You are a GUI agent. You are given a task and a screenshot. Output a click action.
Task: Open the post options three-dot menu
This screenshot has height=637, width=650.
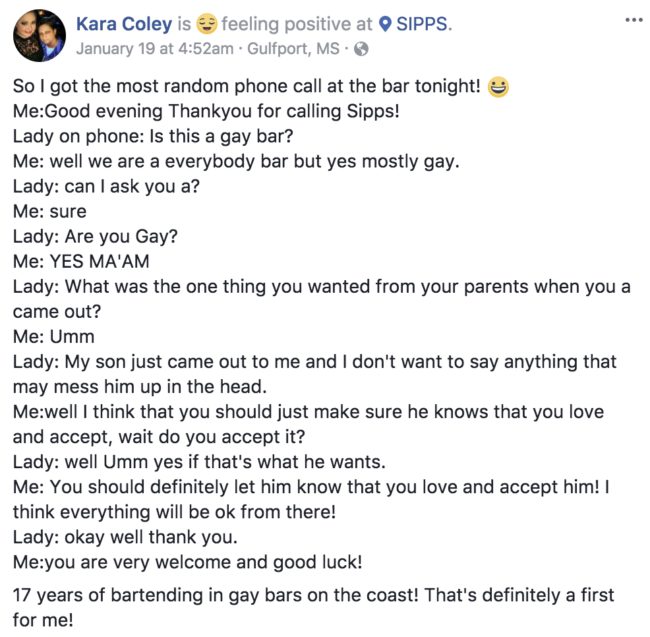pos(633,20)
